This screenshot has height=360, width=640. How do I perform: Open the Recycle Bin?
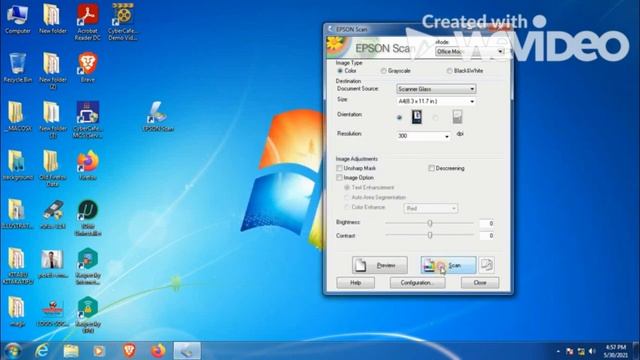pyautogui.click(x=18, y=68)
